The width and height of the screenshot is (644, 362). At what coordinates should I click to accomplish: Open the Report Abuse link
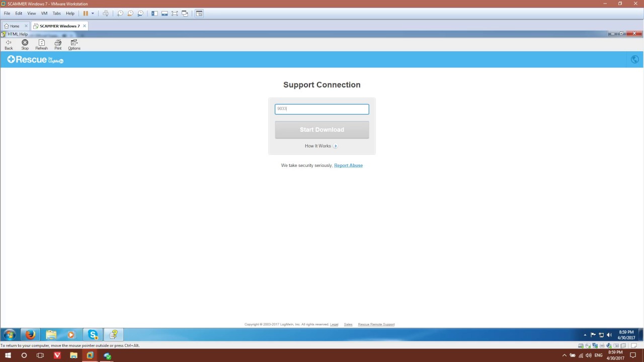tap(348, 165)
